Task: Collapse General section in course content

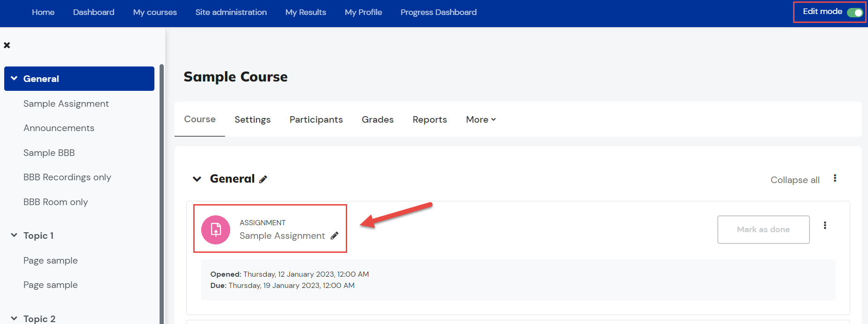Action: [x=197, y=179]
